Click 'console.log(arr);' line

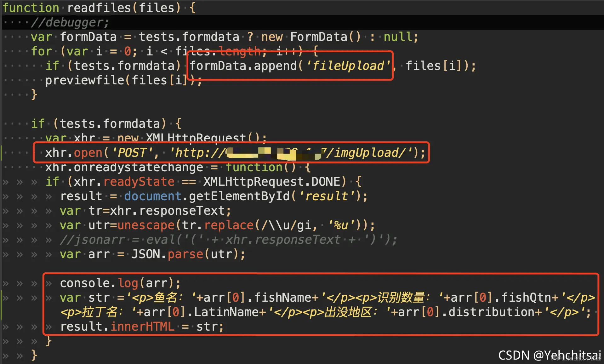click(x=120, y=283)
